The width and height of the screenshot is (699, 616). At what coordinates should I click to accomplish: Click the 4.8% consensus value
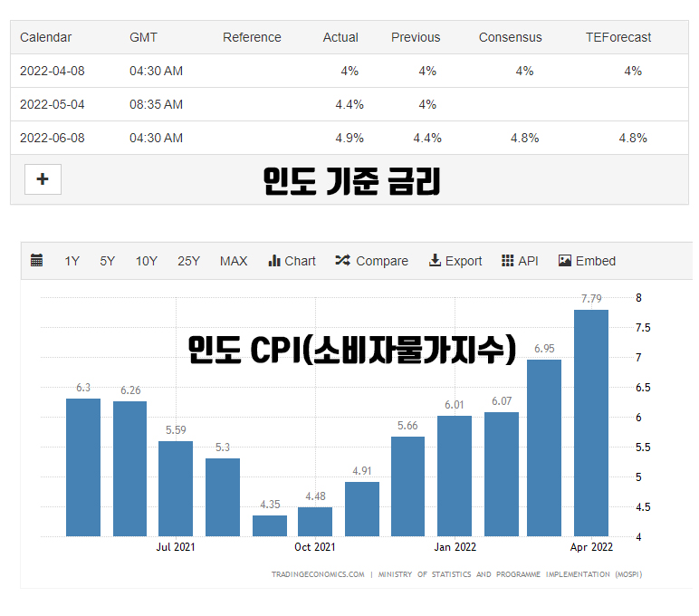(524, 138)
